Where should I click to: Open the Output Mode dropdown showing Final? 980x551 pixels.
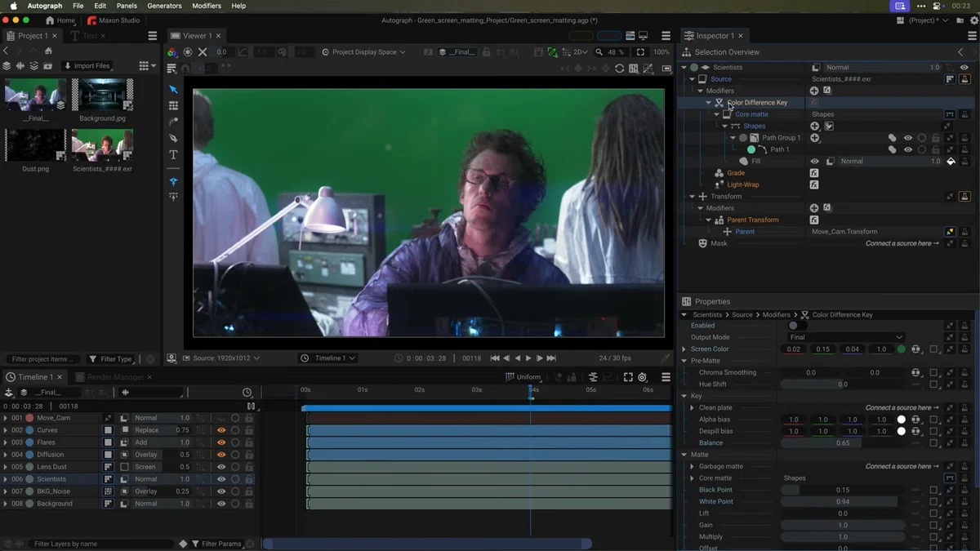click(x=845, y=337)
